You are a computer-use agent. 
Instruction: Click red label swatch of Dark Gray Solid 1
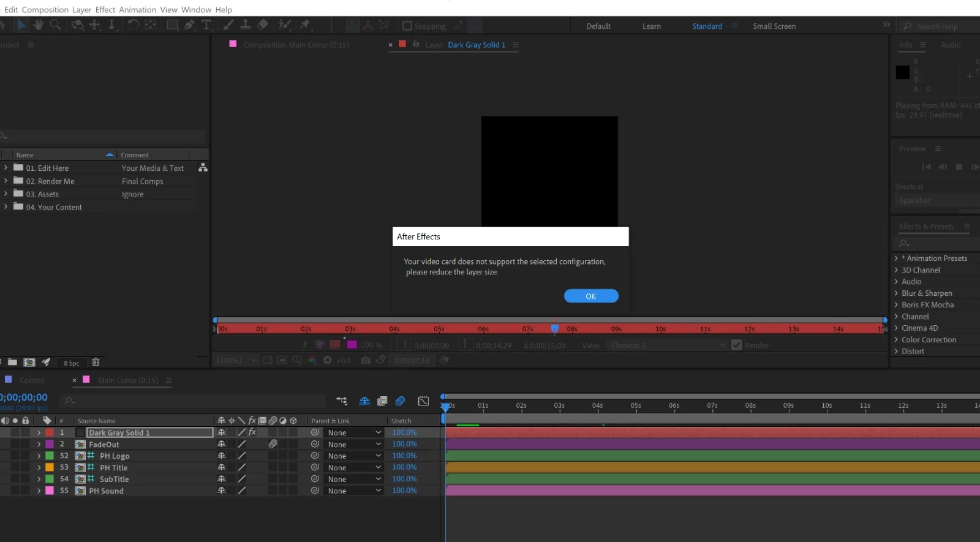(50, 432)
